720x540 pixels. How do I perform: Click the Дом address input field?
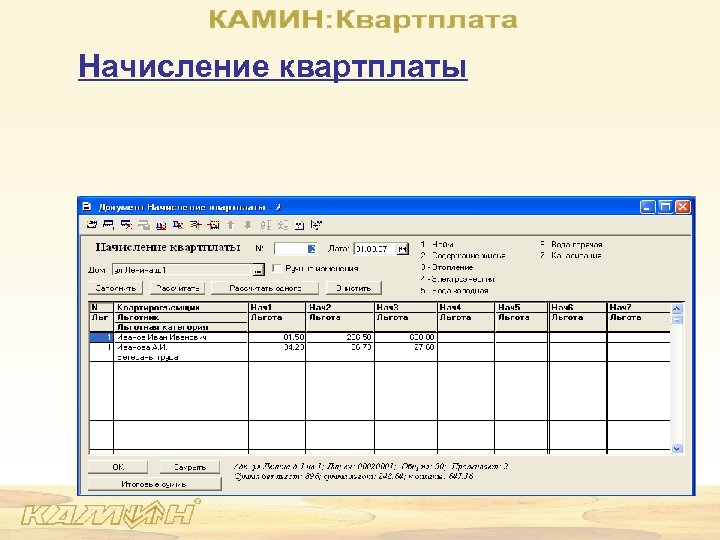tap(182, 270)
